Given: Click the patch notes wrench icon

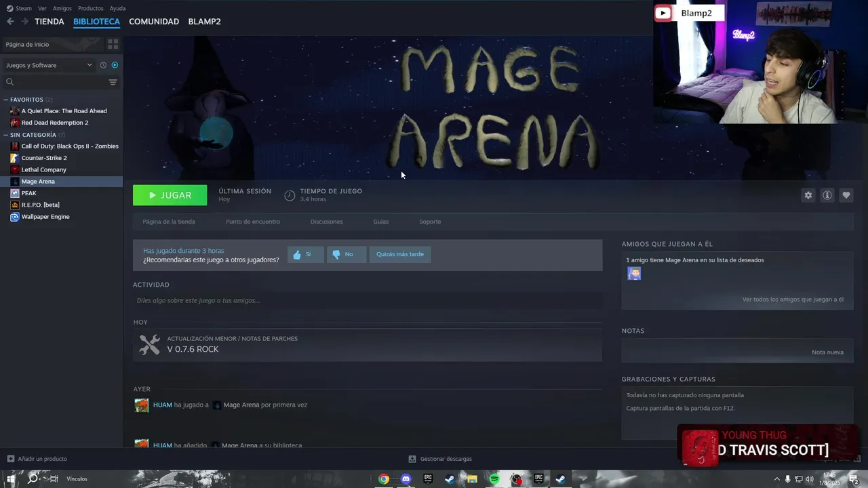Looking at the screenshot, I should (149, 344).
